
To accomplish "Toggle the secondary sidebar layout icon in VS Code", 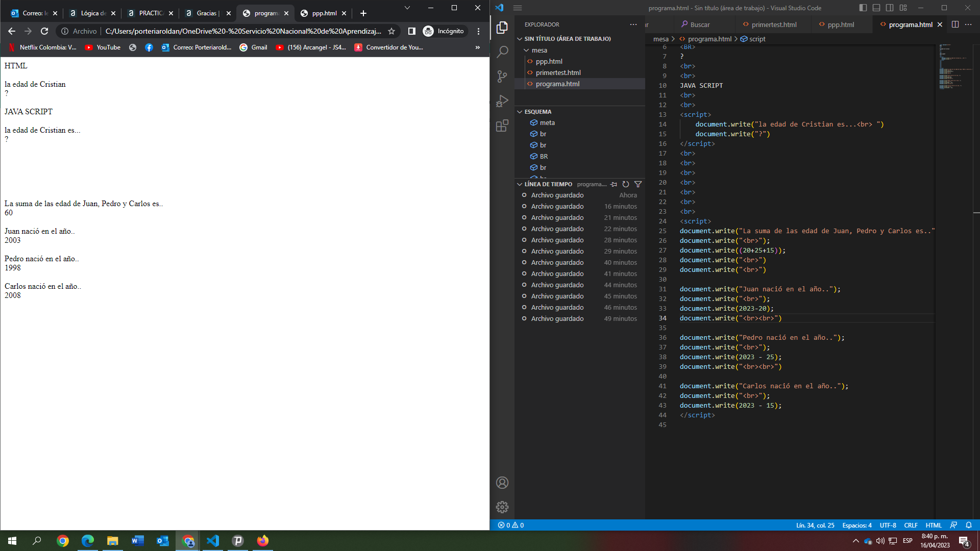I will [890, 8].
